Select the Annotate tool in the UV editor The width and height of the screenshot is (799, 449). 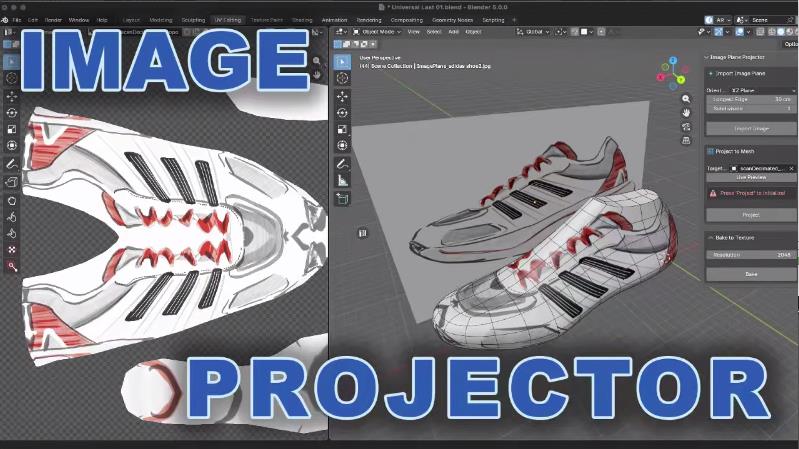coord(11,164)
